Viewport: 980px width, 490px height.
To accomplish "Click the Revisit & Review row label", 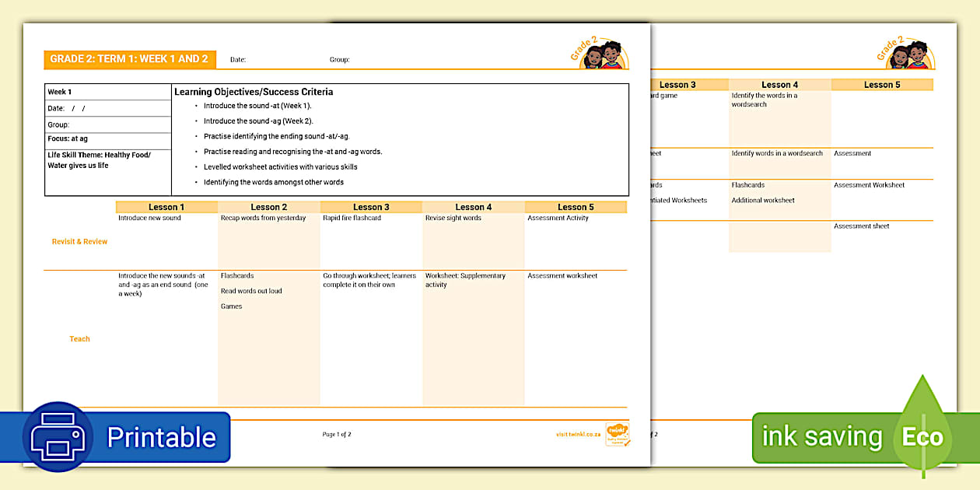I will click(x=79, y=242).
